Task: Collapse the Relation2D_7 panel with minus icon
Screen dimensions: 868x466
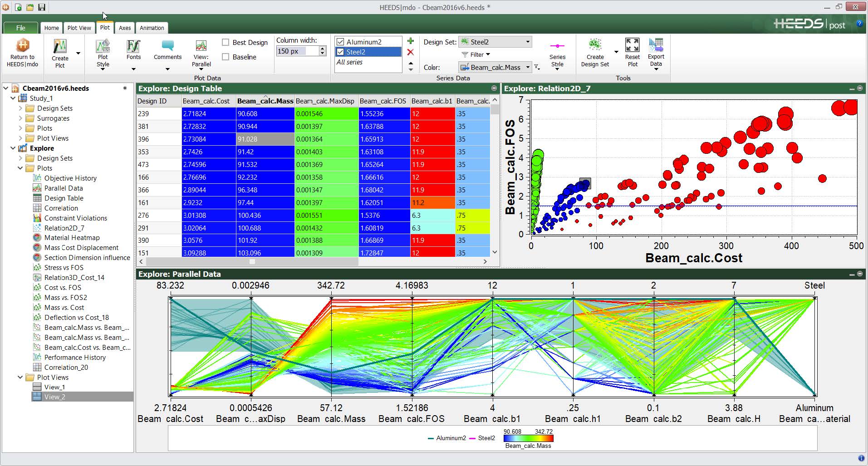Action: (859, 88)
